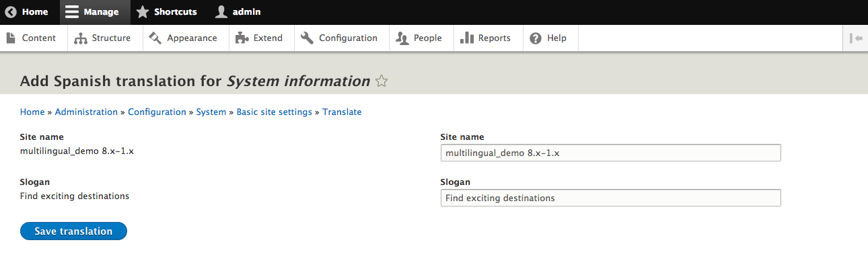Click the Translate breadcrumb link

(342, 112)
